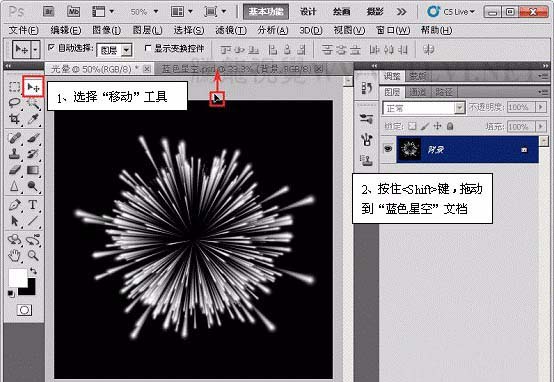Select the Move tool in the toolbox

pyautogui.click(x=33, y=87)
